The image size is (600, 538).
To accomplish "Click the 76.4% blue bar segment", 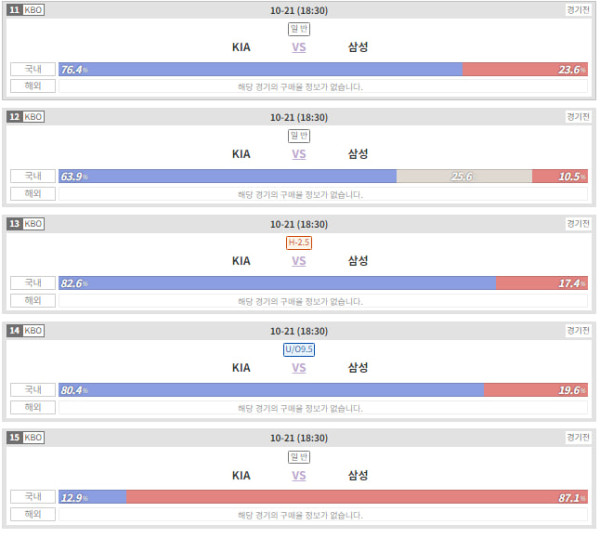I will (x=261, y=69).
